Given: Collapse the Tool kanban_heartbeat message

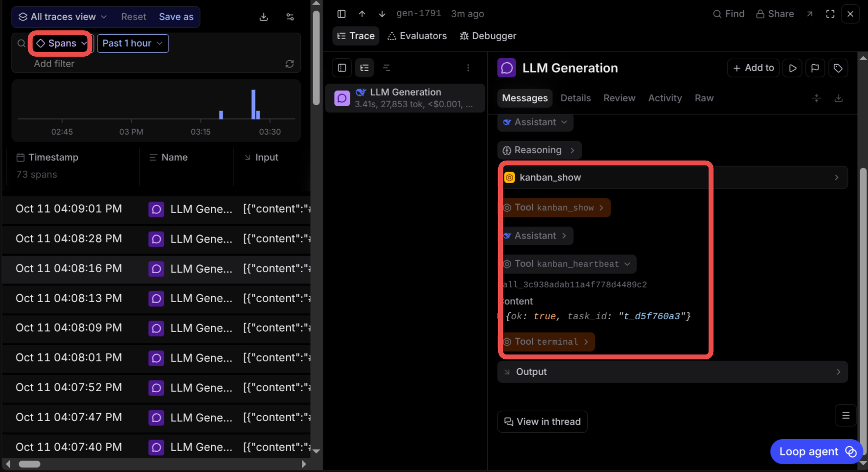Looking at the screenshot, I should pos(568,264).
